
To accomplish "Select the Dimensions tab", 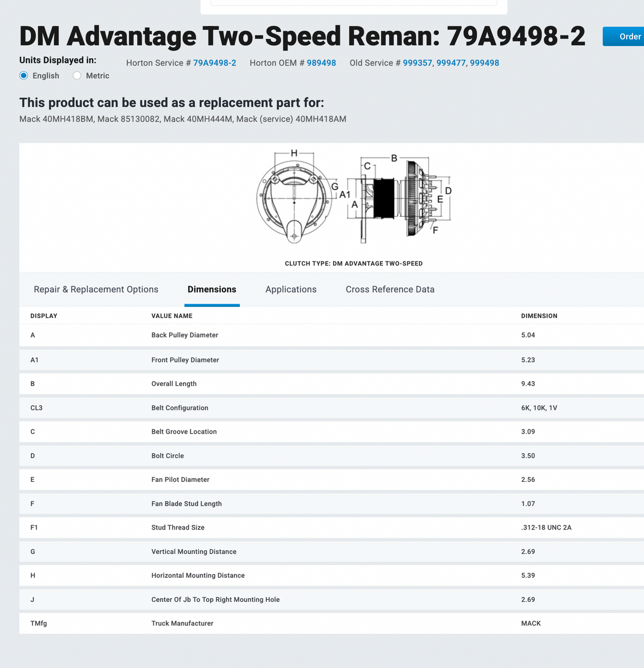I will 212,289.
